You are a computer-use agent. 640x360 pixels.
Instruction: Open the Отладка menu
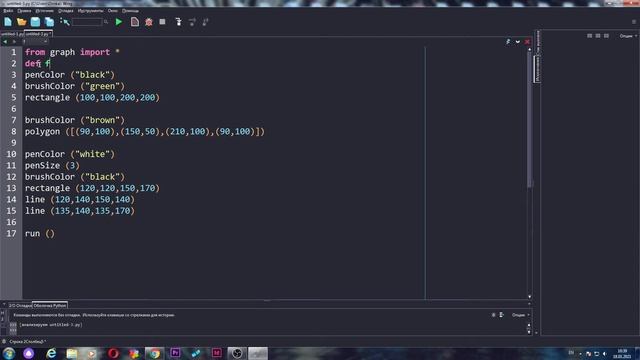(x=66, y=11)
